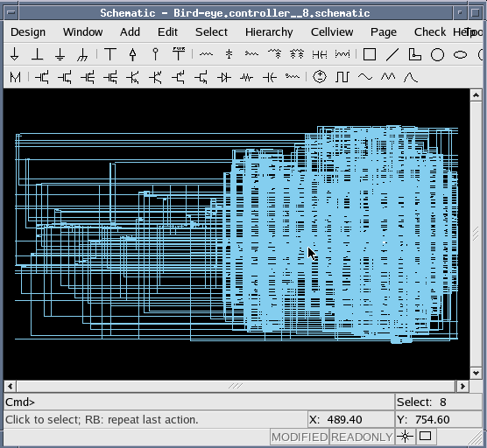Select the diagonal line drawing tool

(x=392, y=54)
